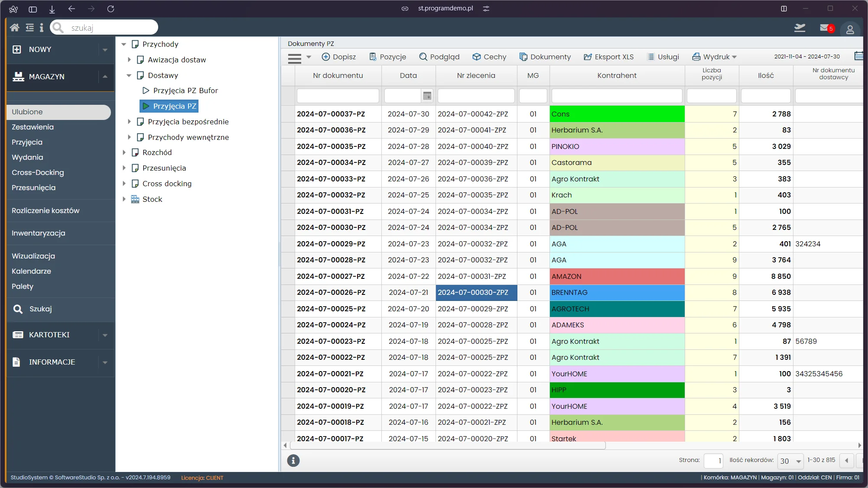Click the search input field
Screen dimensions: 868x488
104,27
